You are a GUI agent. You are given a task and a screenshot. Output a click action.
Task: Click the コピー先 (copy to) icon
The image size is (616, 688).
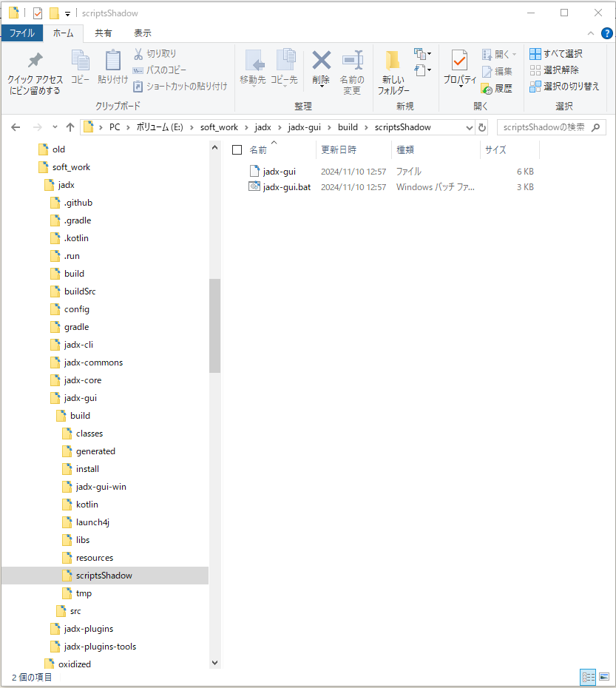[285, 59]
